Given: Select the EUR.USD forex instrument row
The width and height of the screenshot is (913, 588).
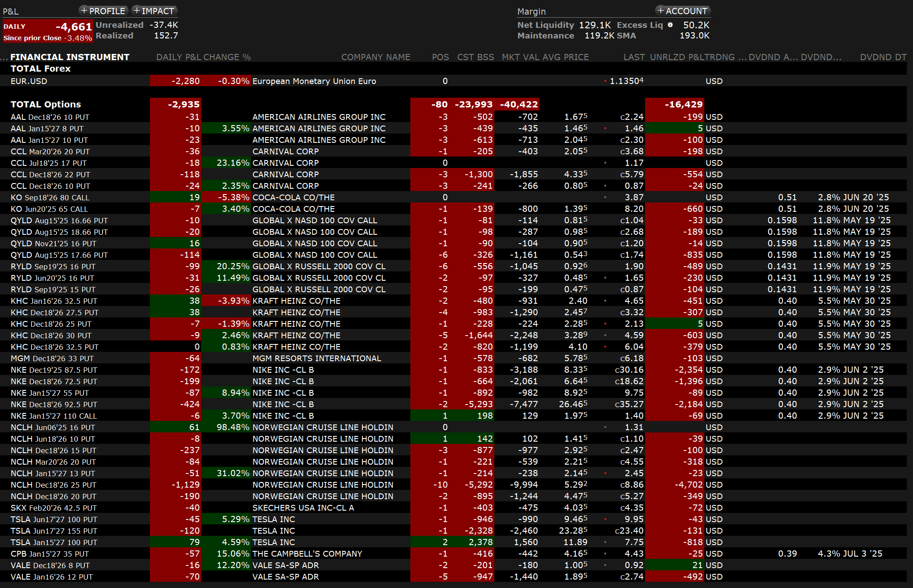Looking at the screenshot, I should (29, 81).
